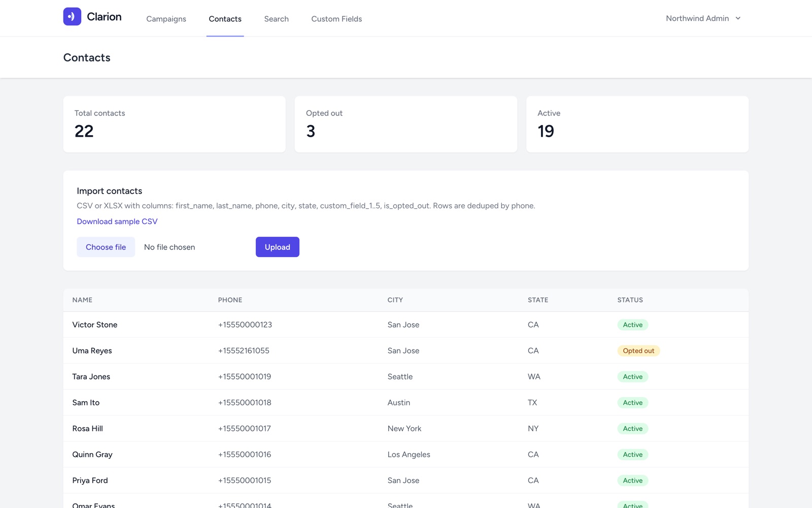Select contact name Tara Jones
Viewport: 812px width, 508px height.
click(91, 376)
